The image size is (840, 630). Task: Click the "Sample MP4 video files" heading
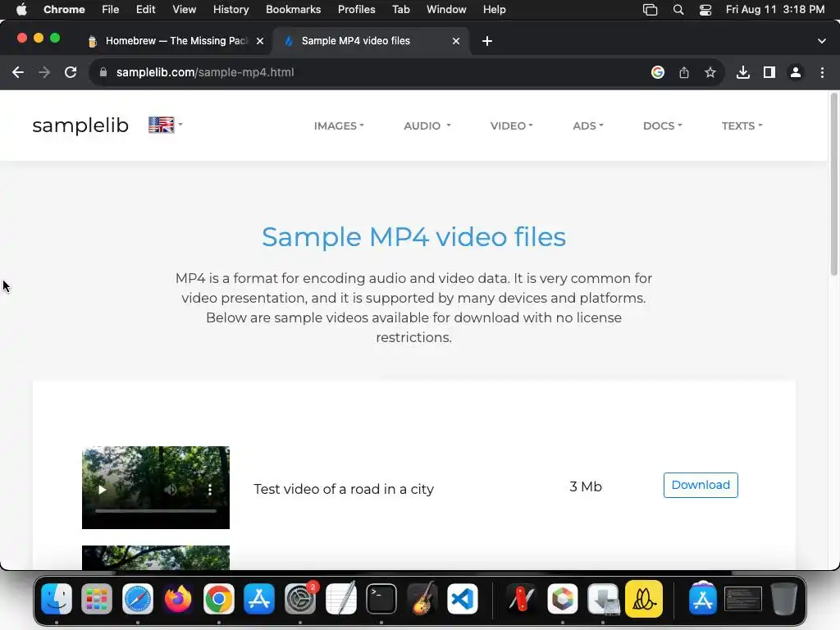413,237
